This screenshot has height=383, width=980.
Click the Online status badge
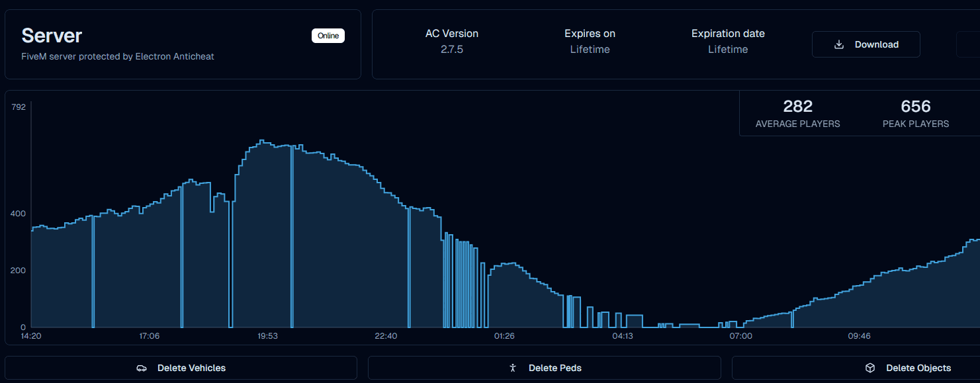click(x=328, y=36)
